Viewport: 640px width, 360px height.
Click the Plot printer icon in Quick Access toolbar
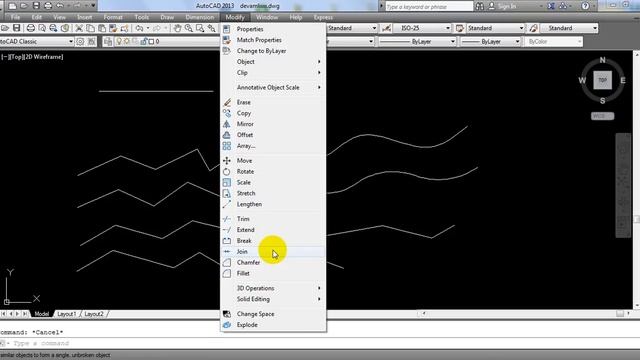(48, 6)
